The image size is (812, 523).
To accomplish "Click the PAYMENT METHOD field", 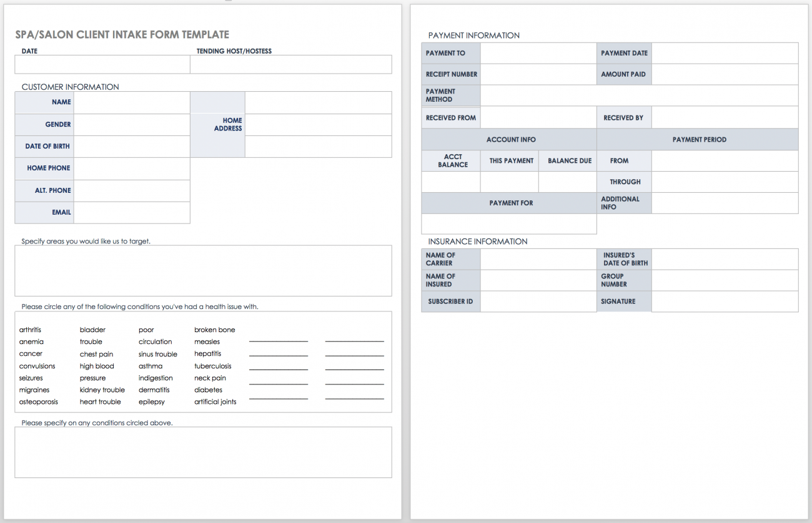I will click(640, 95).
